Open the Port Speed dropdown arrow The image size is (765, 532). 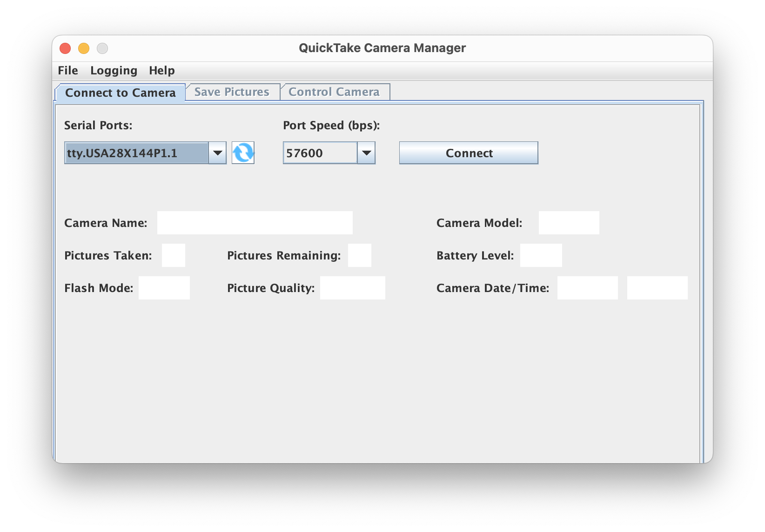pos(366,153)
